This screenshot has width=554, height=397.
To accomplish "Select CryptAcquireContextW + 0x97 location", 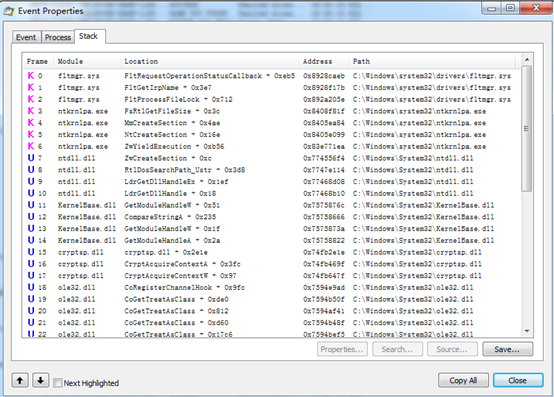I will (x=181, y=275).
